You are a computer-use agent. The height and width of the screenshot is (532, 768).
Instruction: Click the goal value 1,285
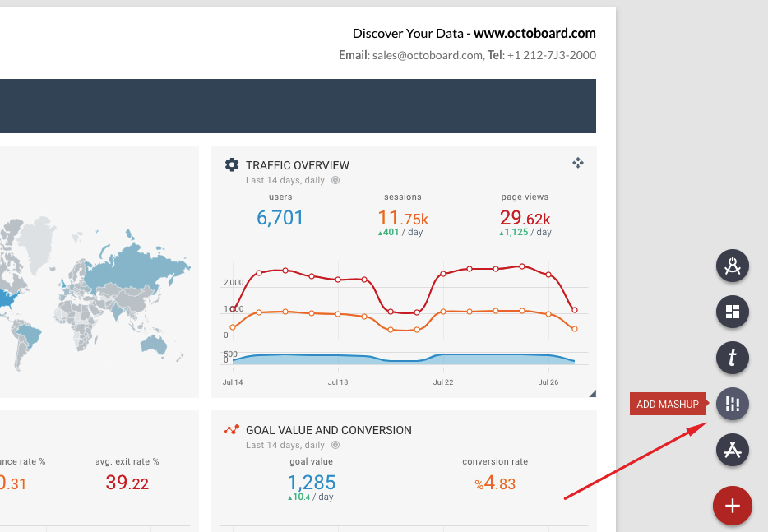(x=312, y=483)
